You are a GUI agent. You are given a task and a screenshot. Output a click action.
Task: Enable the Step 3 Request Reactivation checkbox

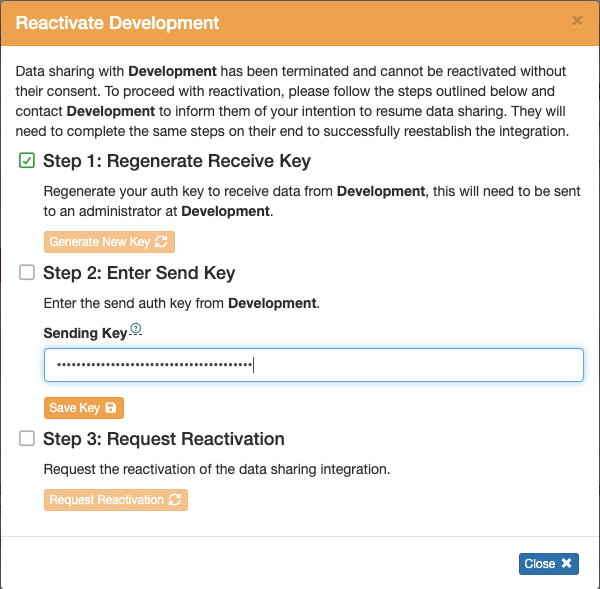27,439
